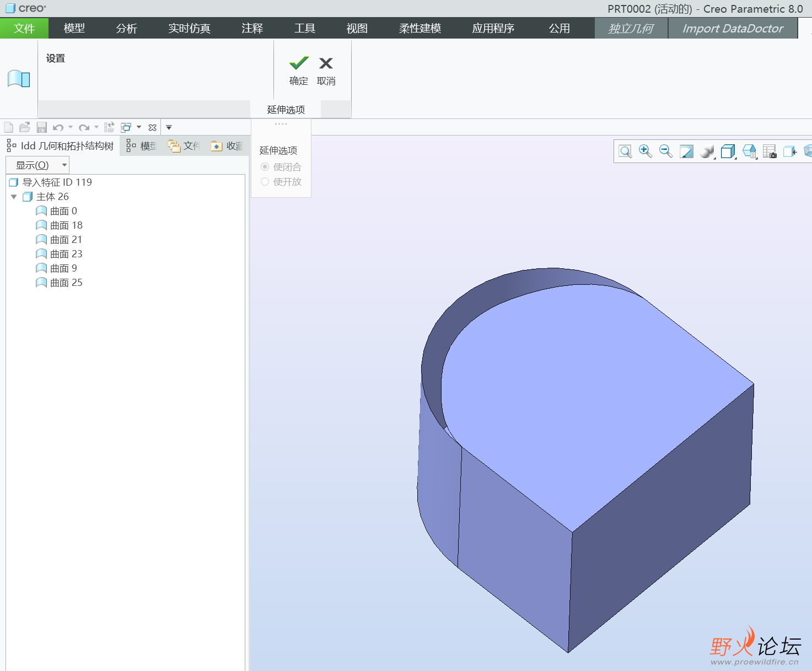Open the 延伸选项 panel tab
Image resolution: width=812 pixels, height=671 pixels.
coord(286,110)
